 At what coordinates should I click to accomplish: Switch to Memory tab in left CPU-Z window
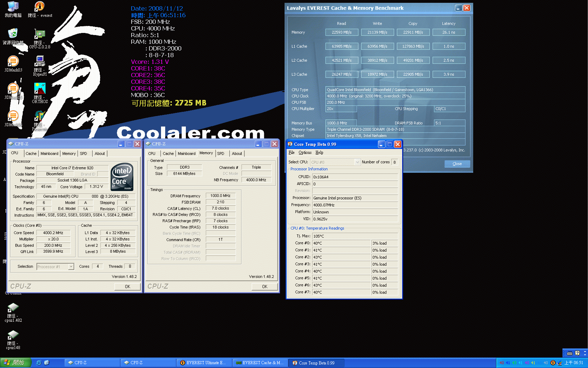pos(69,154)
